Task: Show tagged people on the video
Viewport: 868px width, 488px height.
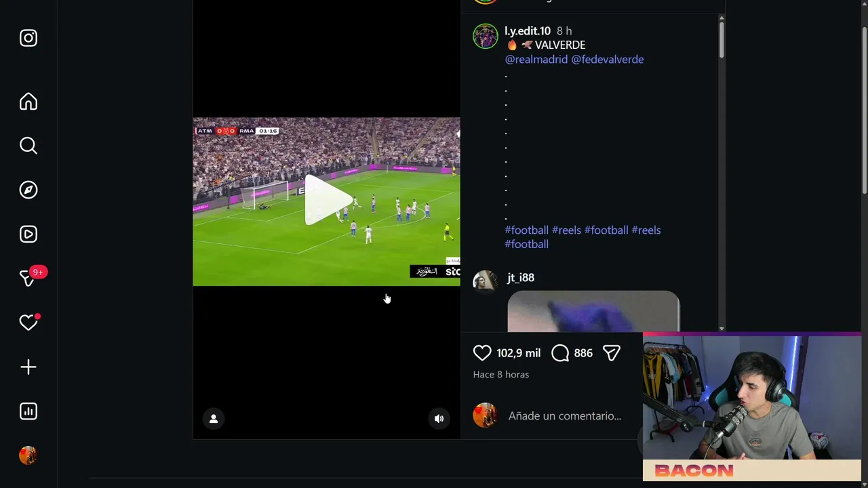Action: [214, 419]
